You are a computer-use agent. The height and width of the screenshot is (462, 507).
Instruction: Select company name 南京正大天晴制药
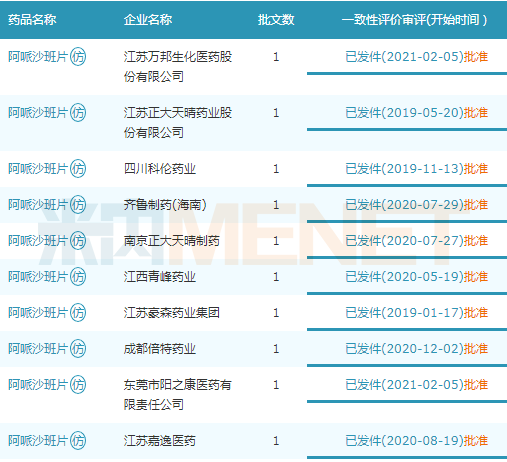(x=172, y=241)
